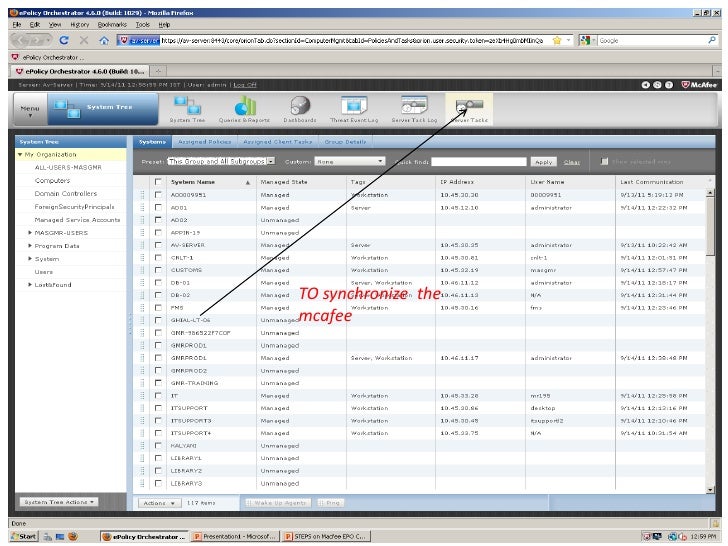Check the LIBRARY3 row checkbox

(x=158, y=483)
